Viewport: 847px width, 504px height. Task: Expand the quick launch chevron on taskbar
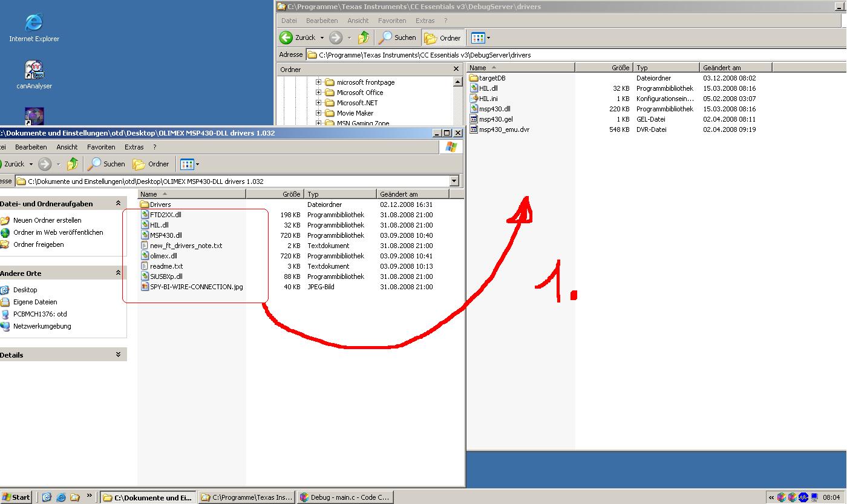tap(89, 496)
